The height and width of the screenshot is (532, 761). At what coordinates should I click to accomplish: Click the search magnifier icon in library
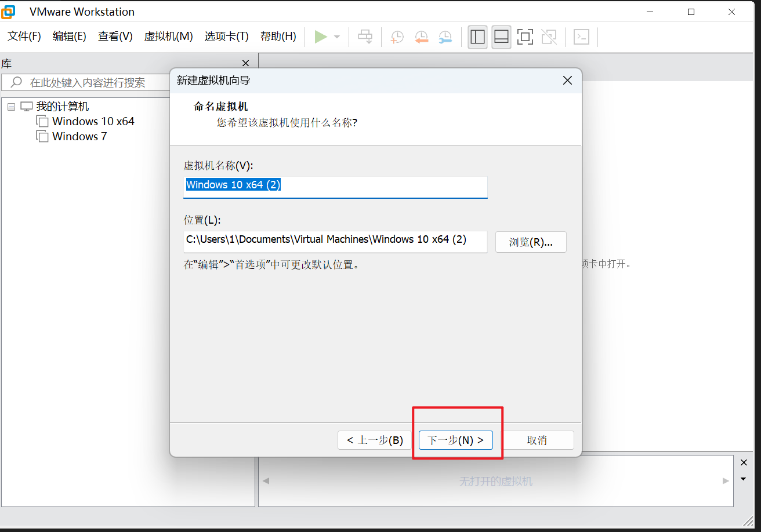click(17, 82)
